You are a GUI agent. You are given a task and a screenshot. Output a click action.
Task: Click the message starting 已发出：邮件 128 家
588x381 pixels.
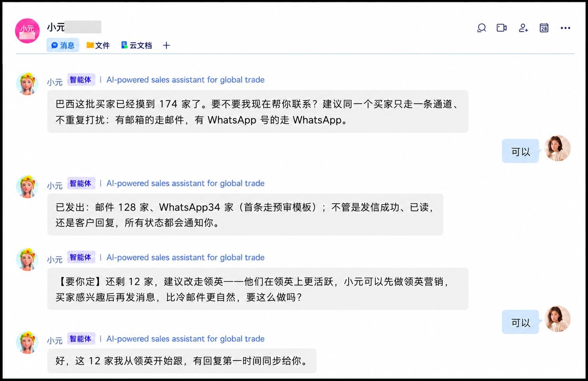click(245, 215)
